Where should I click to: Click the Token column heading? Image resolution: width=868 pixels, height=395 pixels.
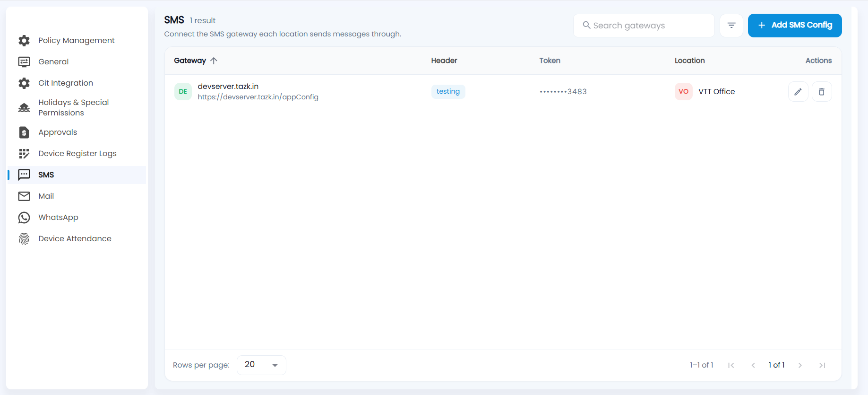[550, 61]
